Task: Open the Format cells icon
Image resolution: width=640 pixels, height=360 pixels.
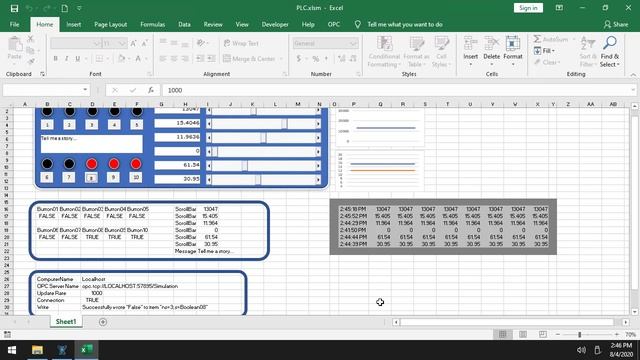Action: (513, 43)
